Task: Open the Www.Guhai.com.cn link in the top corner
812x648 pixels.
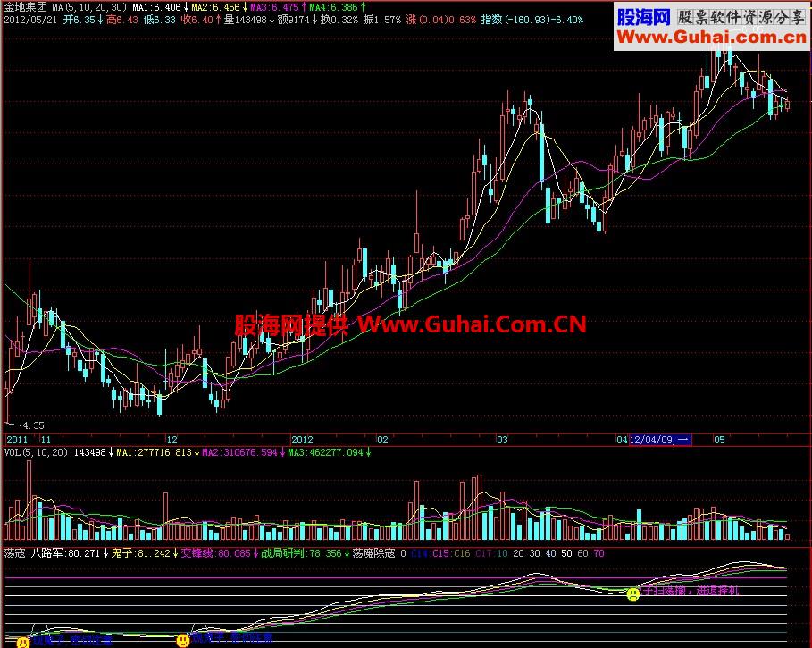Action: (712, 38)
